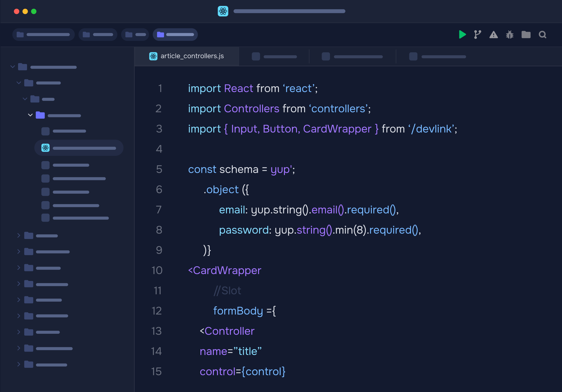This screenshot has width=562, height=392.
Task: Toggle open the deepest expanded folder chevron
Action: (30, 115)
